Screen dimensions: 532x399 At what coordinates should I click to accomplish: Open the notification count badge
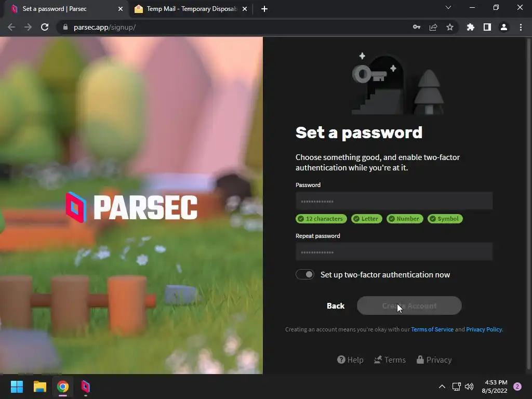(517, 387)
